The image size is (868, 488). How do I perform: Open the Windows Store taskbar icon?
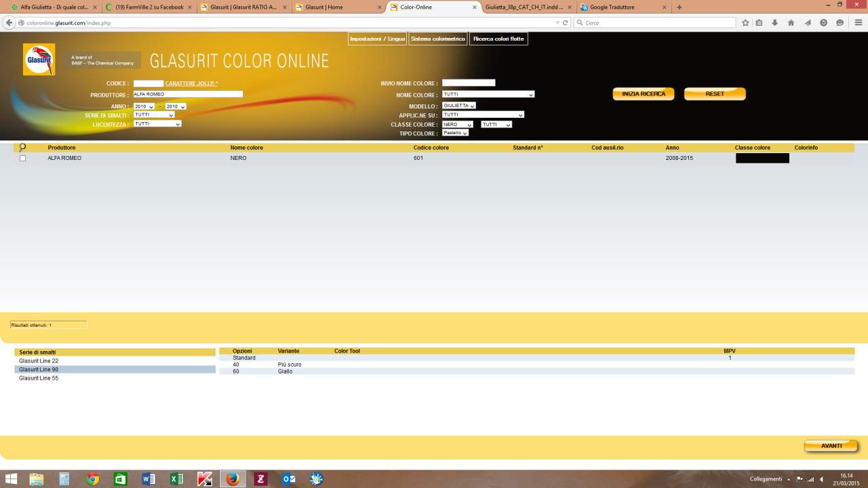[x=120, y=479]
